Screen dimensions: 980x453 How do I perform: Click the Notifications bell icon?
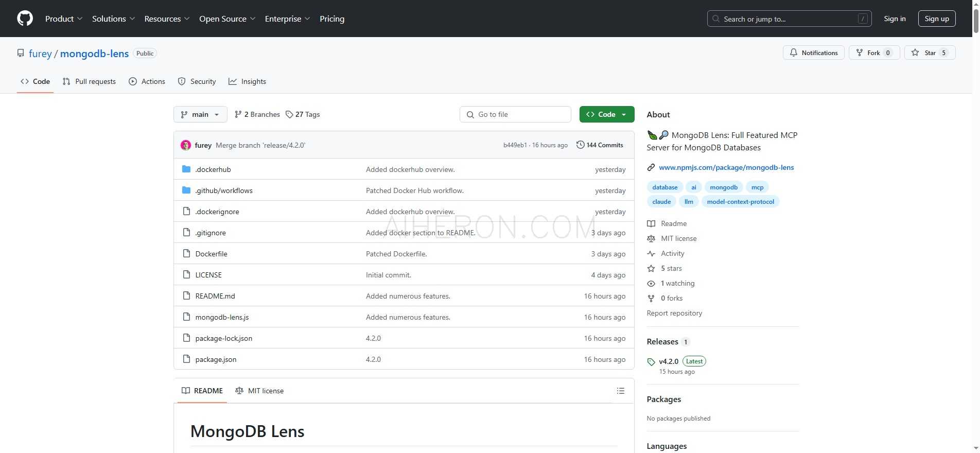pos(794,53)
